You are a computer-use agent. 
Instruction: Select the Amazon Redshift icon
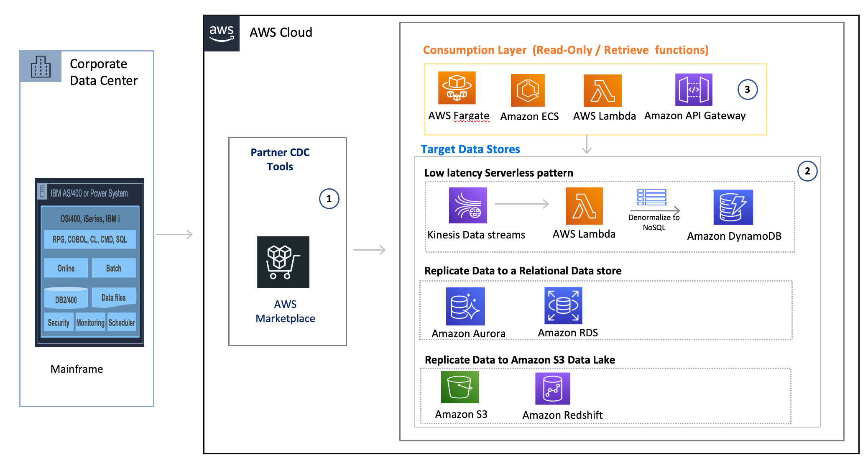pos(552,388)
